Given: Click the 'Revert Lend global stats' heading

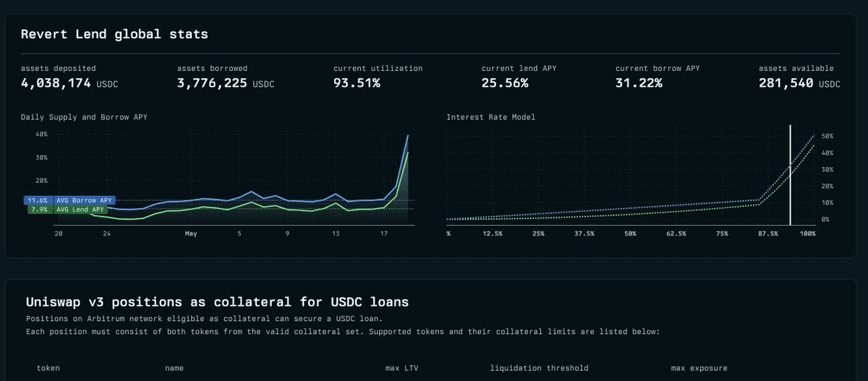Looking at the screenshot, I should coord(114,34).
